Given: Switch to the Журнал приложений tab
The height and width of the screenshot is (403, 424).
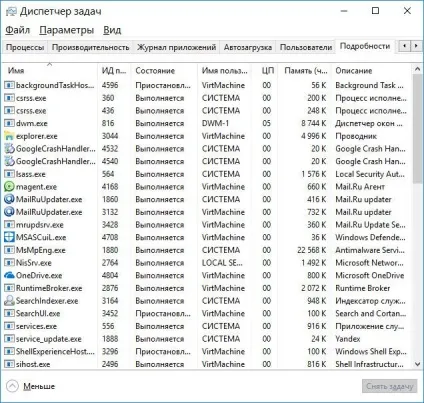Looking at the screenshot, I should [x=176, y=47].
